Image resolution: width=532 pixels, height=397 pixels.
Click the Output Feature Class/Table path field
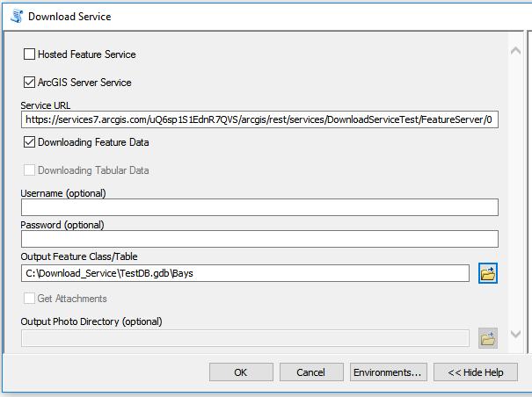click(x=245, y=274)
